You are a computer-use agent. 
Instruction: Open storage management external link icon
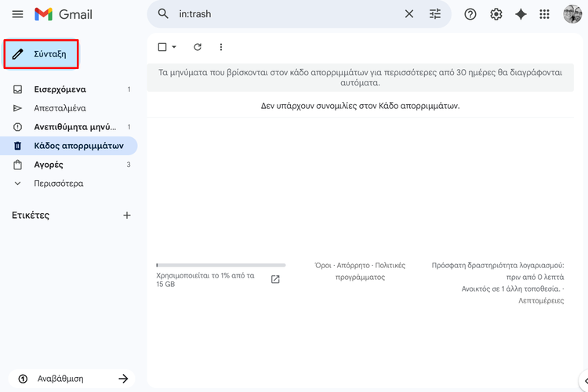[x=275, y=279]
